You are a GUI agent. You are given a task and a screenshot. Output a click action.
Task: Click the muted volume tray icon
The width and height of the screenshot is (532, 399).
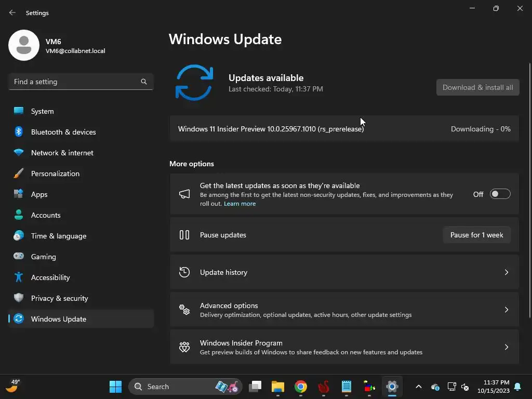point(465,387)
